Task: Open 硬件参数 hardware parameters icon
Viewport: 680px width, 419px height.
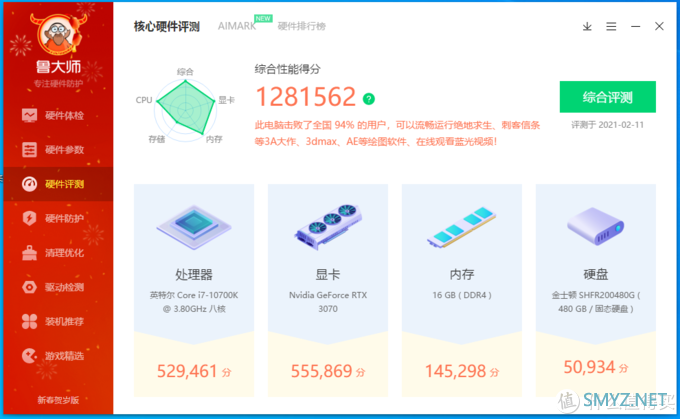Action: point(29,150)
